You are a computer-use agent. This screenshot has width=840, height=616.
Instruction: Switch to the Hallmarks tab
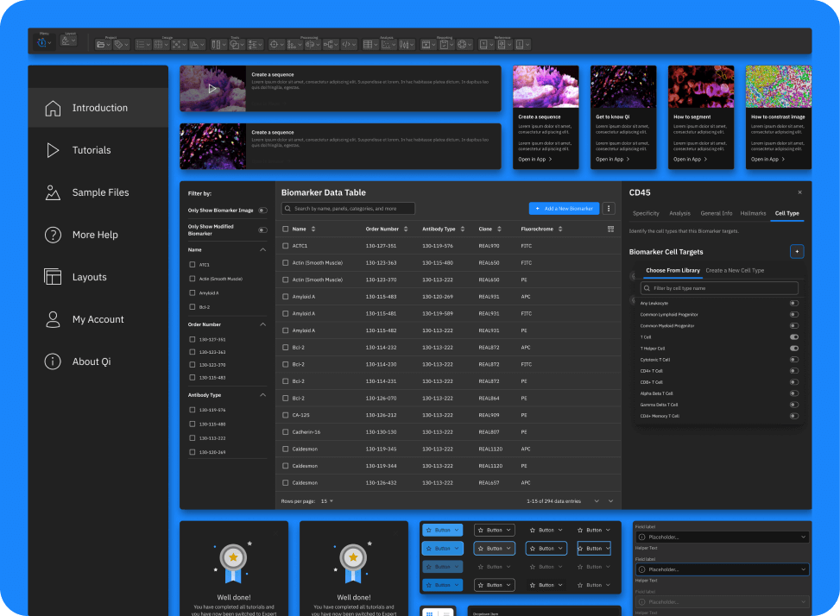click(753, 213)
